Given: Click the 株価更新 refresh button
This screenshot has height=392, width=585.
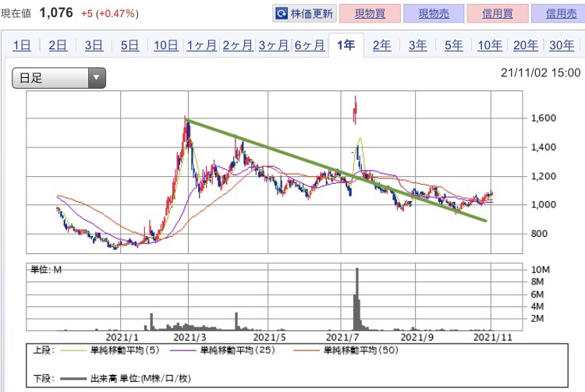Looking at the screenshot, I should [x=304, y=14].
